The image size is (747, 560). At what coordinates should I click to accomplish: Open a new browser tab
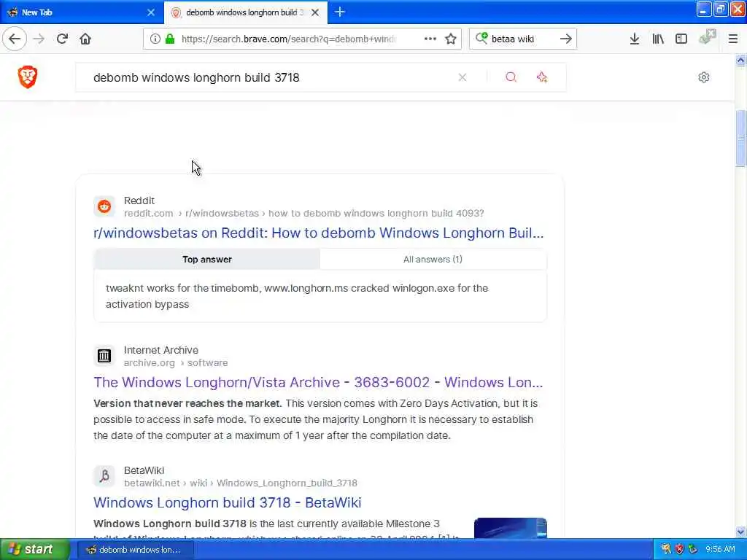tap(340, 12)
